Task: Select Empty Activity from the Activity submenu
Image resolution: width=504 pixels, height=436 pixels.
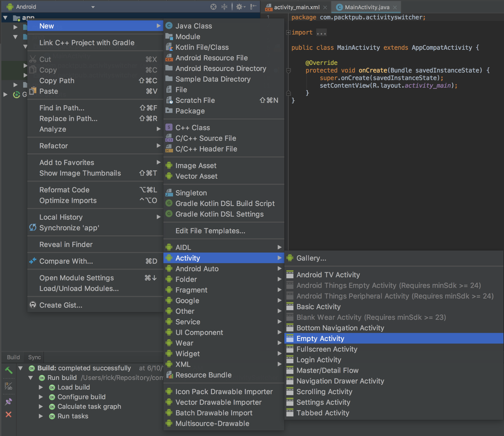Action: click(x=394, y=338)
